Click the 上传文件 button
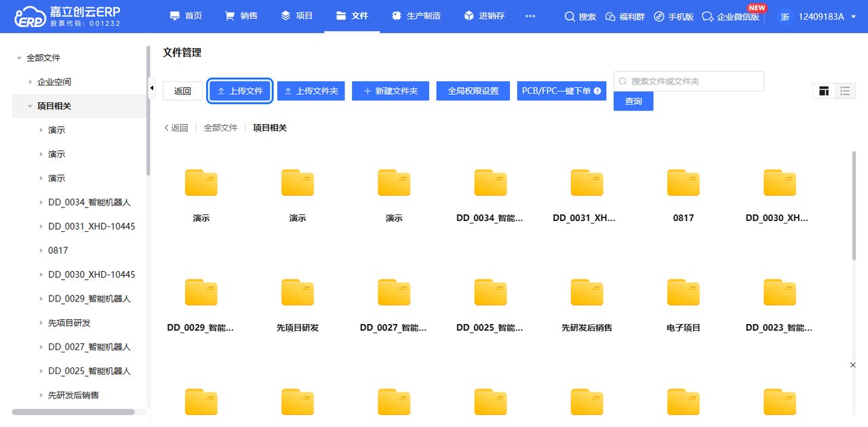 240,91
